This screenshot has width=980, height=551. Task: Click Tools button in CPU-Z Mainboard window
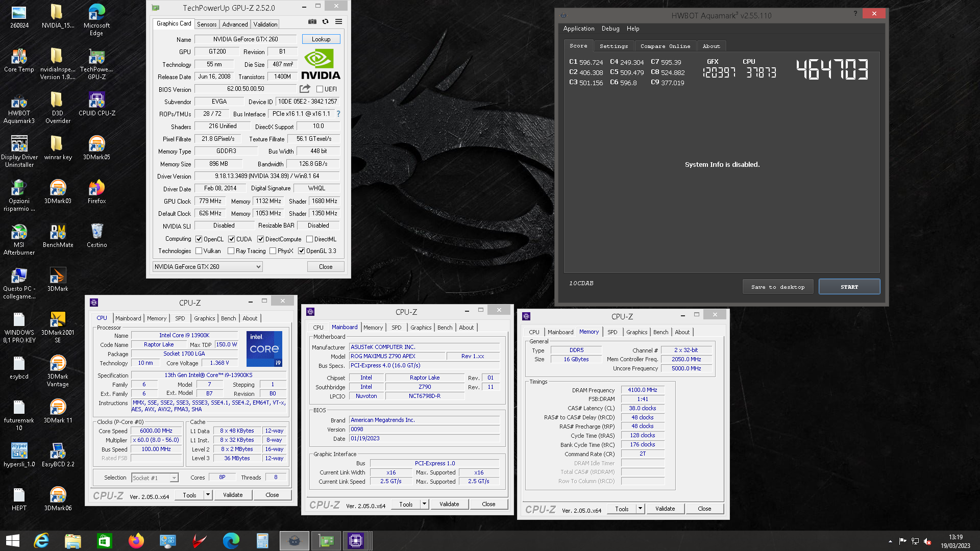pyautogui.click(x=406, y=504)
